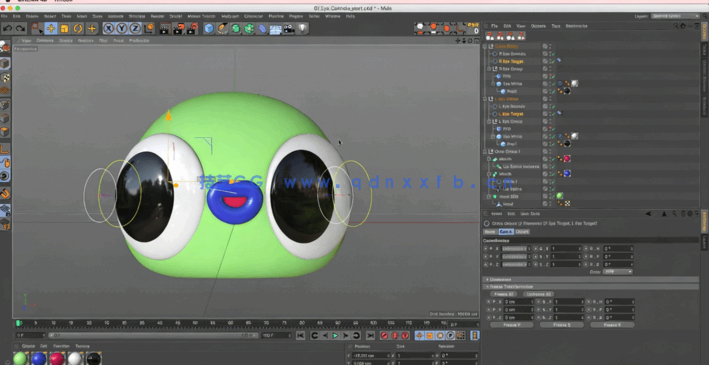
Task: Toggle the Z axis lock
Action: [x=135, y=28]
